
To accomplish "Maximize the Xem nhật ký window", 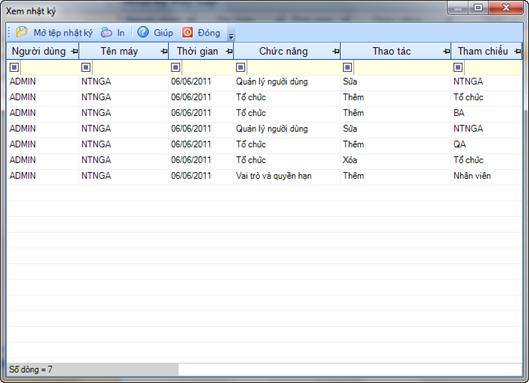I will [478, 7].
